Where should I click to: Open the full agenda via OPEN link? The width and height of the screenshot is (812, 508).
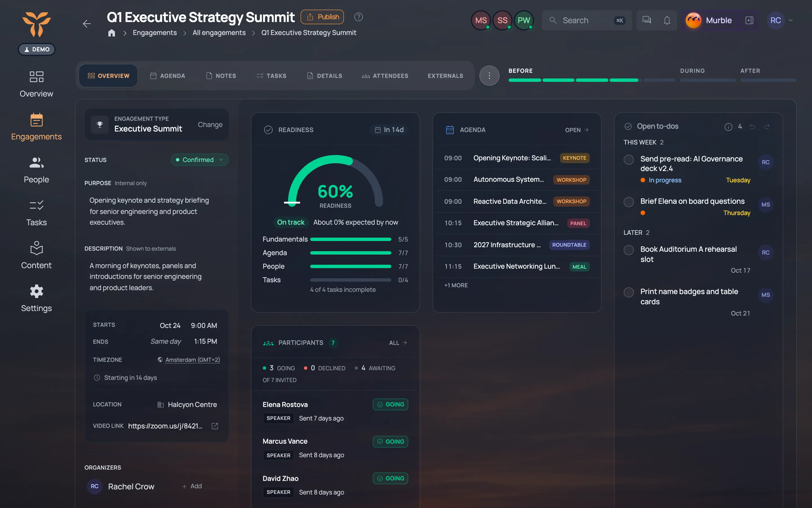click(x=577, y=130)
